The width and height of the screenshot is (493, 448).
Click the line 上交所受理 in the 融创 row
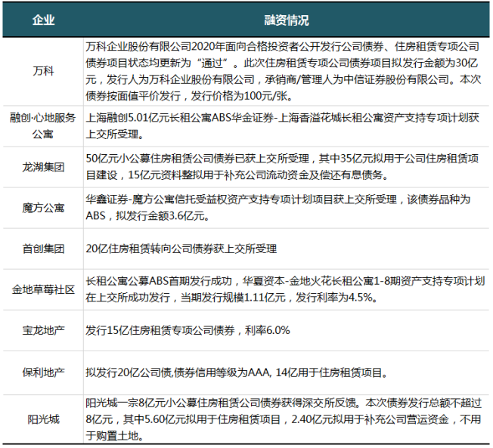click(x=115, y=134)
